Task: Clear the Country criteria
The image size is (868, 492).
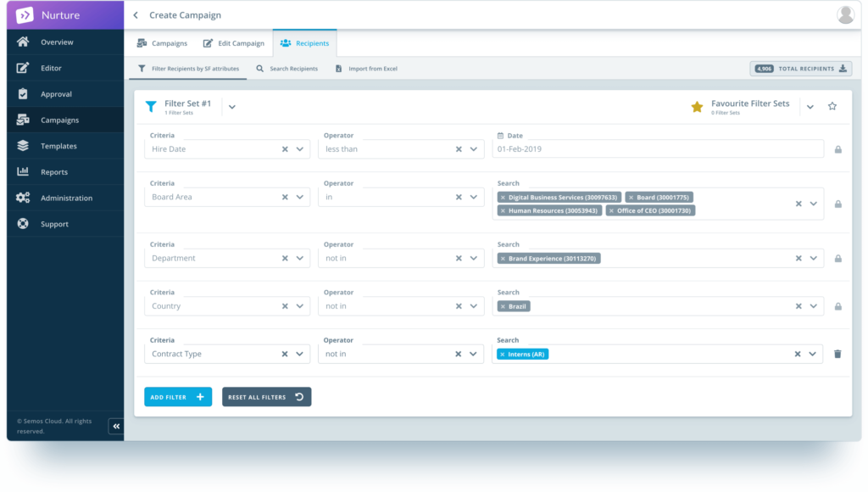Action: click(285, 306)
